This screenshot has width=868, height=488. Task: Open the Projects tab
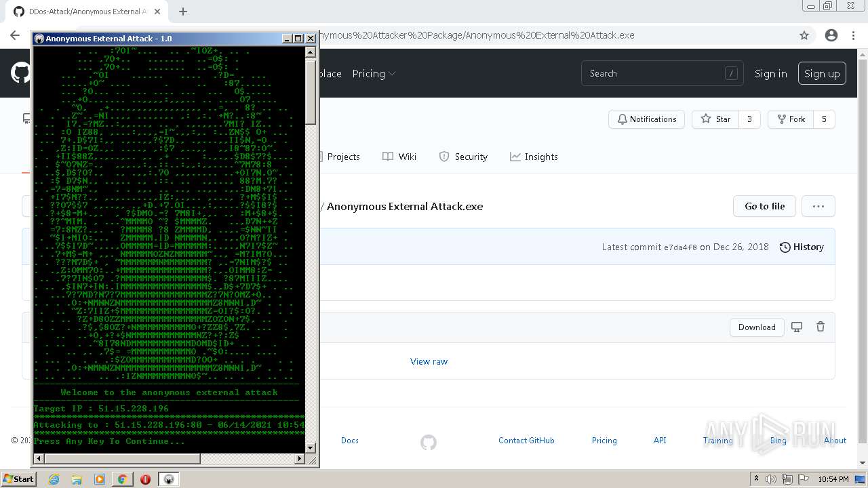click(x=343, y=157)
